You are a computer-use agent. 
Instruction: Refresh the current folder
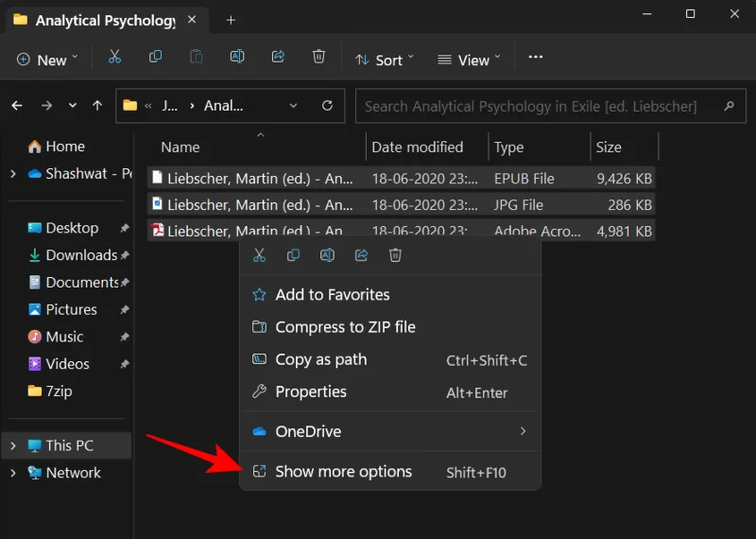pos(327,105)
